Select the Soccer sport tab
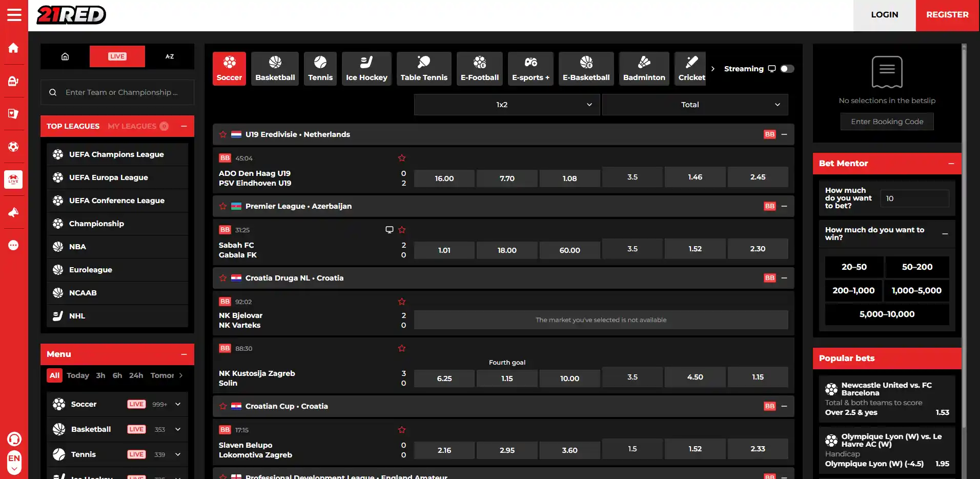The height and width of the screenshot is (479, 980). click(229, 69)
